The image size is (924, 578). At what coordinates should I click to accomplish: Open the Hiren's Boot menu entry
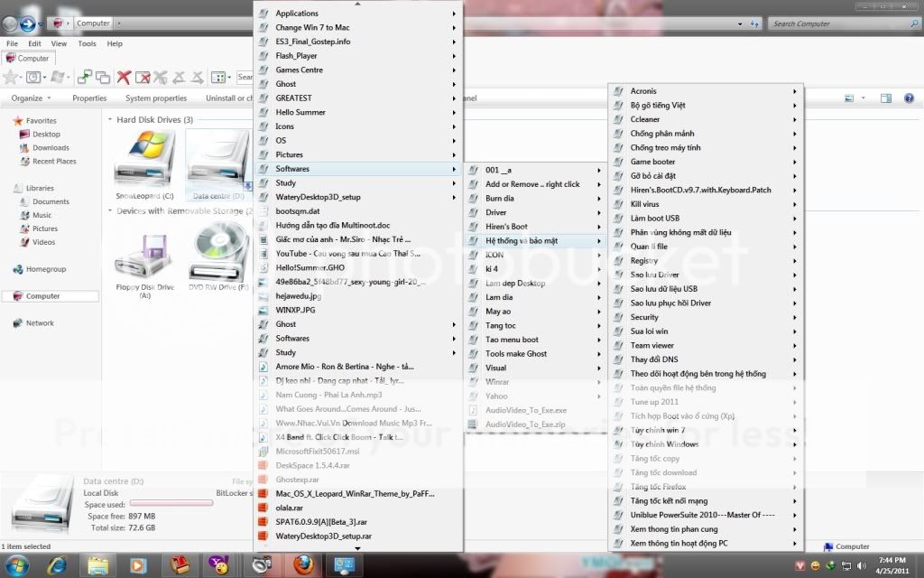[x=536, y=227]
